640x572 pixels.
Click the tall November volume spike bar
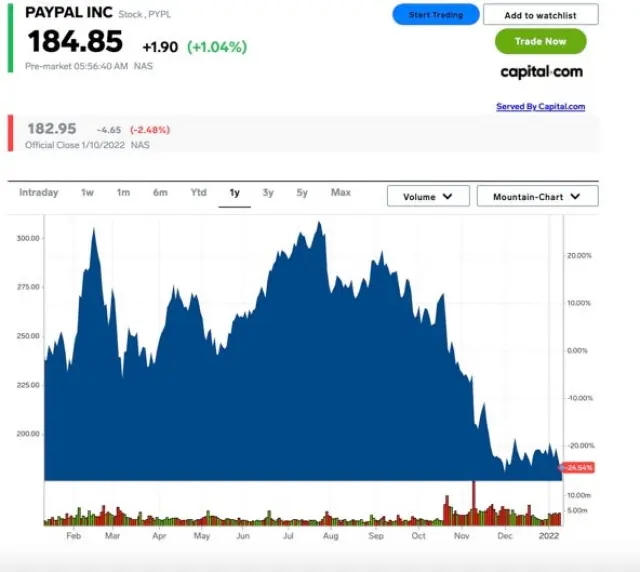click(x=474, y=502)
